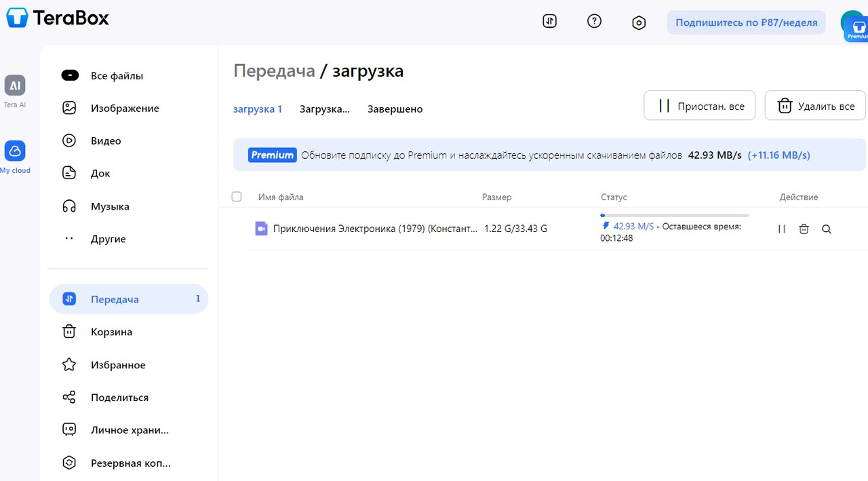Locate file with magnifier icon in row
Screen dimensions: 868x481
[827, 229]
